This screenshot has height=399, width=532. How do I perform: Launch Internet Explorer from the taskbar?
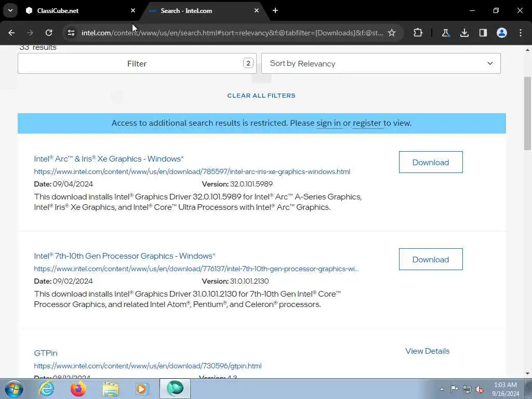pyautogui.click(x=46, y=389)
